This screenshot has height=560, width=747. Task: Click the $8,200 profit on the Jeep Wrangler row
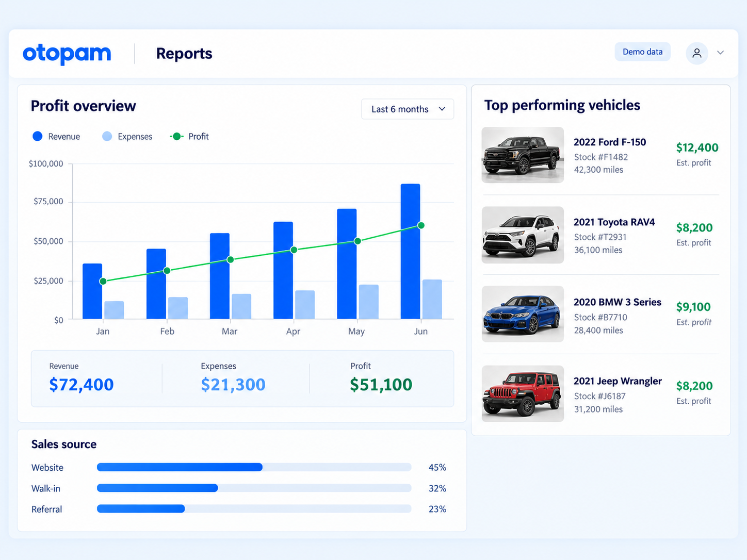pos(694,386)
